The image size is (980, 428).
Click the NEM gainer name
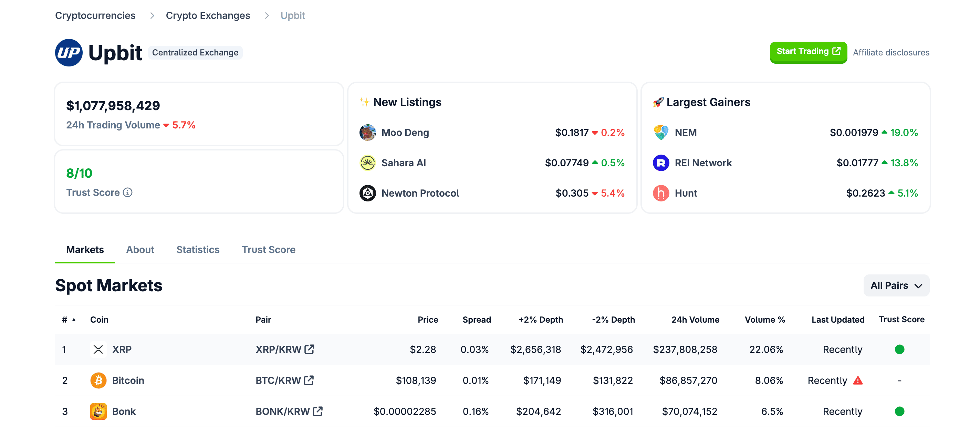tap(686, 133)
